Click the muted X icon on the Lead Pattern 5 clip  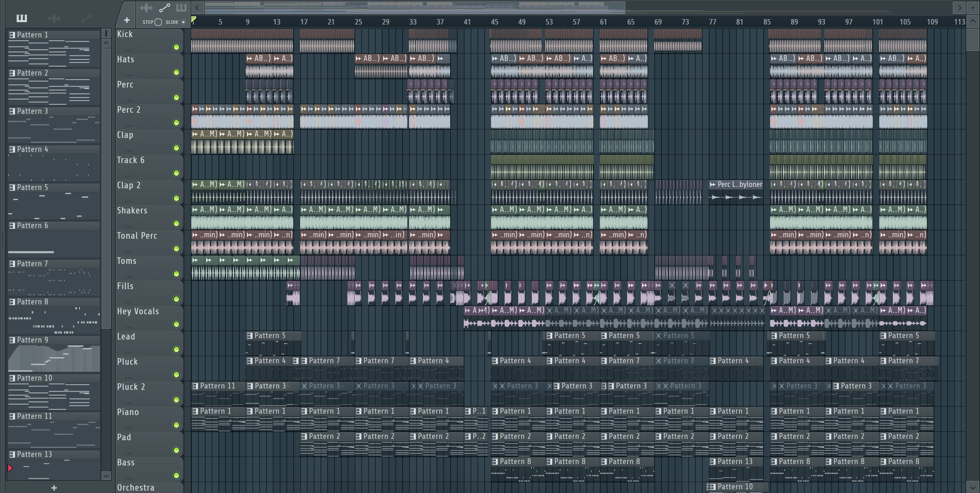[x=658, y=336]
